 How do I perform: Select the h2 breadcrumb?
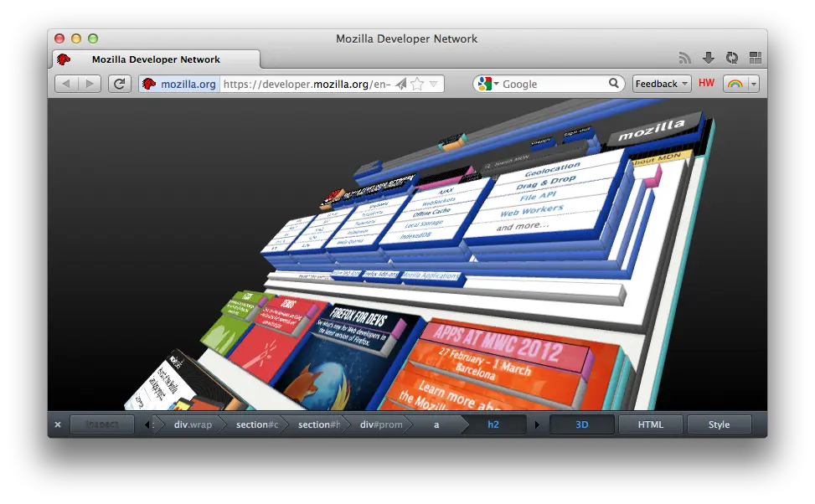tap(493, 424)
